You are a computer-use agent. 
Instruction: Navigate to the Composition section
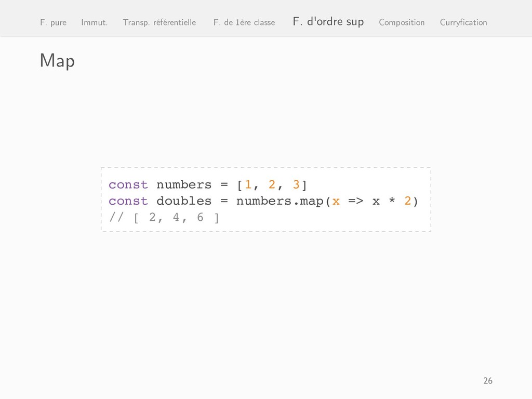[402, 22]
